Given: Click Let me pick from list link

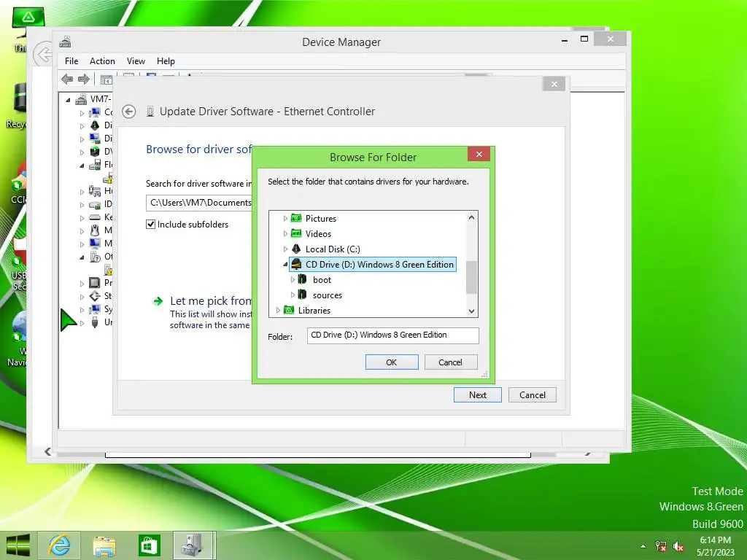Looking at the screenshot, I should [x=211, y=301].
